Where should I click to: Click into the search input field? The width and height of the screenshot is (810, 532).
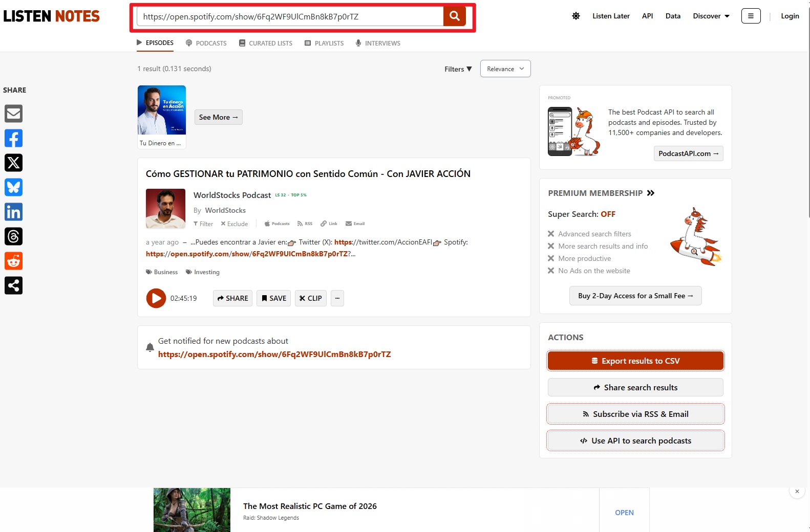(290, 16)
